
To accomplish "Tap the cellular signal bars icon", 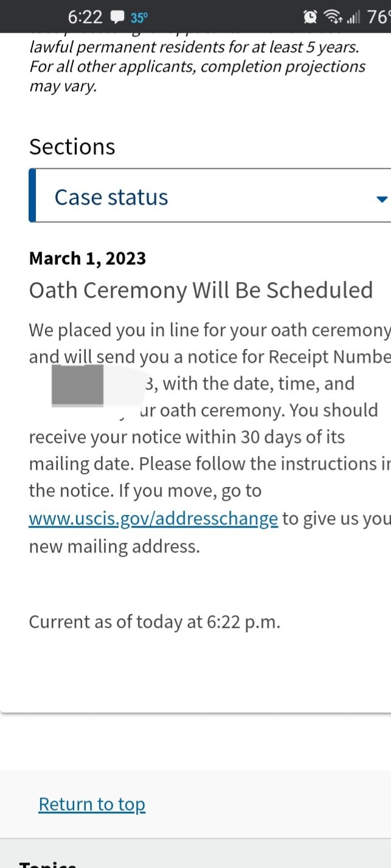I will coord(354,17).
